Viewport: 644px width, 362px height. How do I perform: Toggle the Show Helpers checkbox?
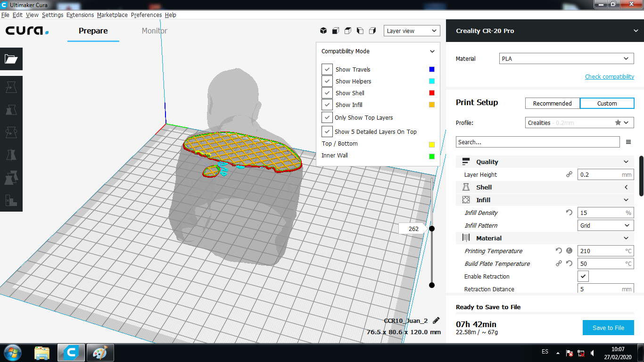tap(327, 81)
